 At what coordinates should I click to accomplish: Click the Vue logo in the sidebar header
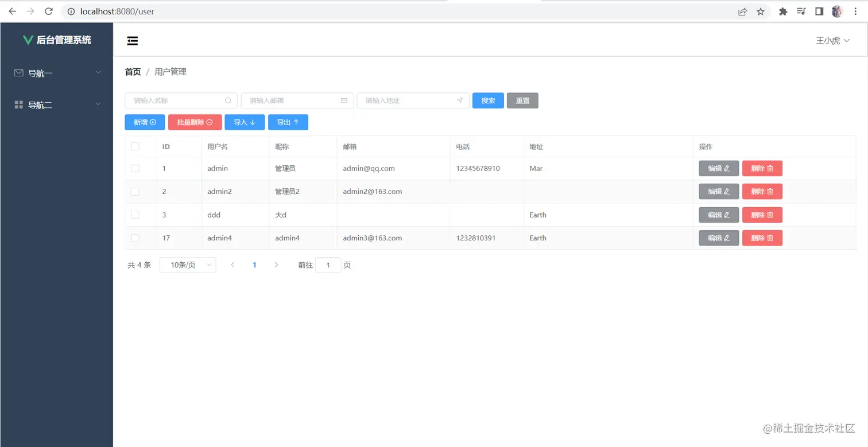28,40
